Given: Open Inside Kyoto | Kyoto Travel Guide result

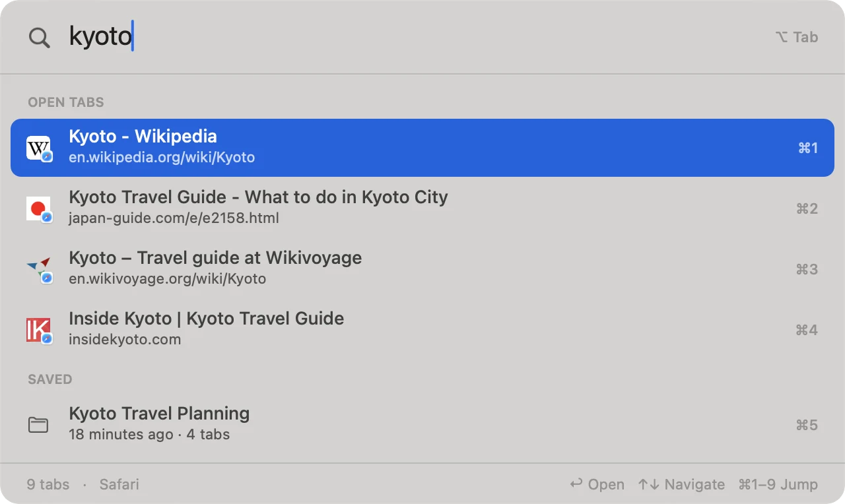Looking at the screenshot, I should point(422,330).
